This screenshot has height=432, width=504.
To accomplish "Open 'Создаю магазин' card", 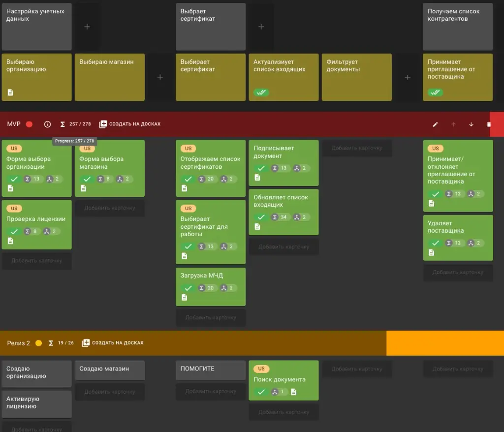I will pos(110,370).
